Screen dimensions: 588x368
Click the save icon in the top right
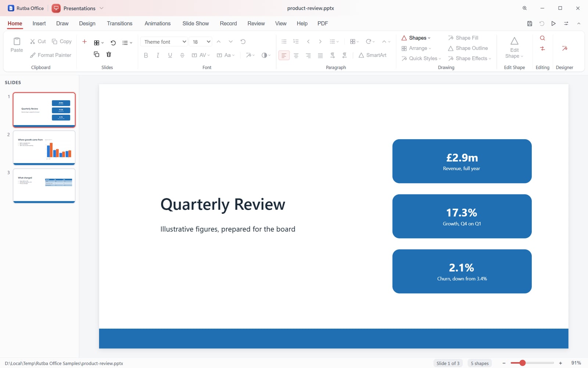530,24
